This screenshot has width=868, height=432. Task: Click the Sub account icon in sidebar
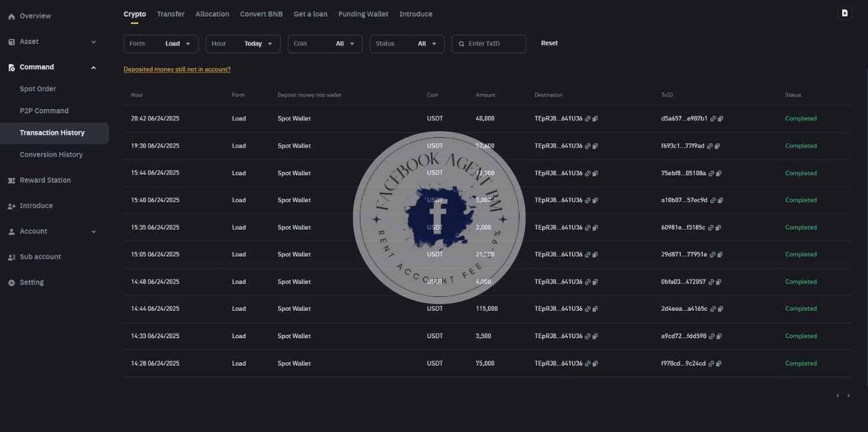11,257
